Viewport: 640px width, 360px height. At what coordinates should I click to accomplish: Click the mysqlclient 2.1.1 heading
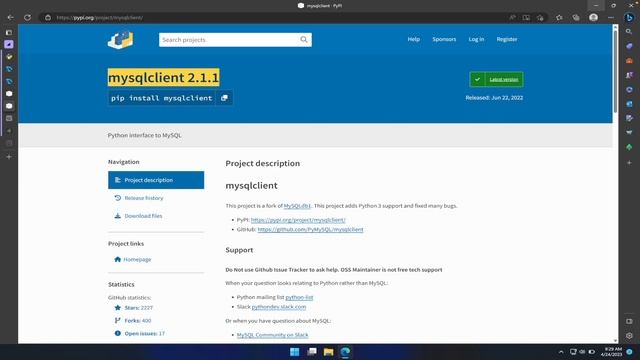click(163, 77)
